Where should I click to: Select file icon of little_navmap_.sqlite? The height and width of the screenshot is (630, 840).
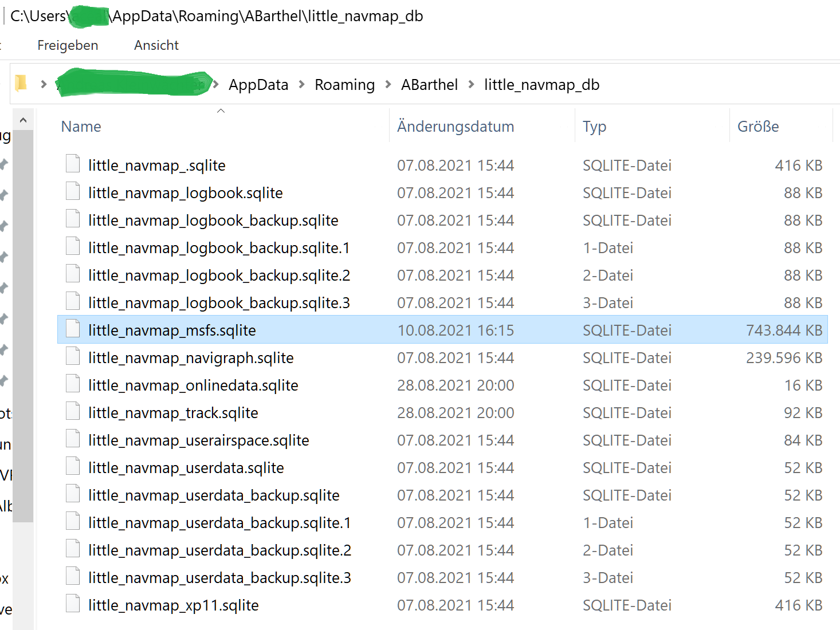[x=73, y=164]
